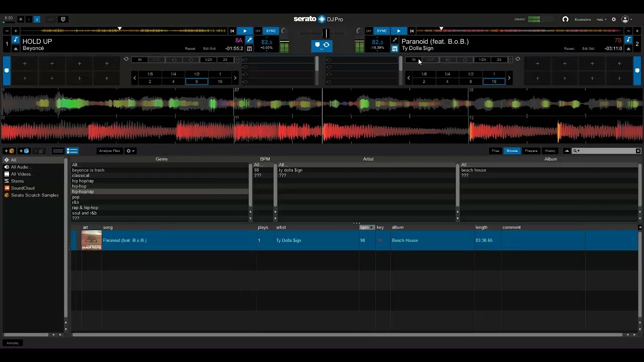Open the deck 2 stems pad icon
644x362 pixels.
[395, 49]
